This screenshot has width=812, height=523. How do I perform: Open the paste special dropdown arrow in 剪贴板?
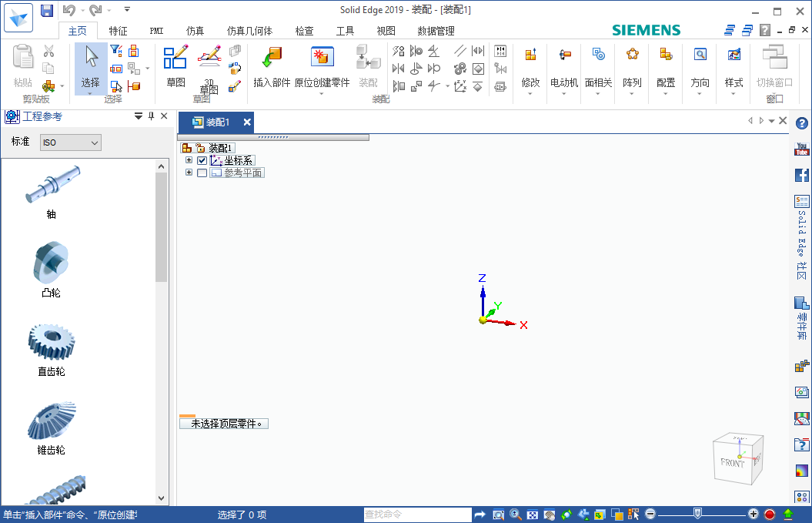tap(62, 86)
